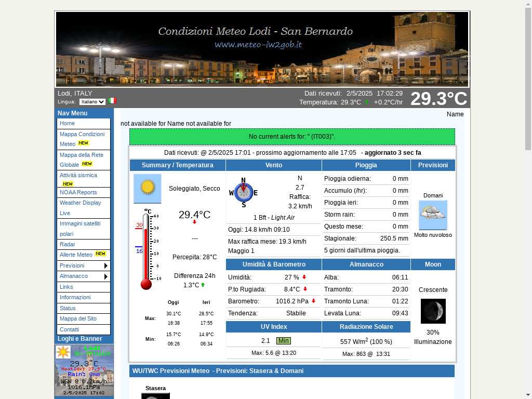Click the sunny current conditions icon
Image resolution: width=532 pixels, height=399 pixels.
(147, 189)
